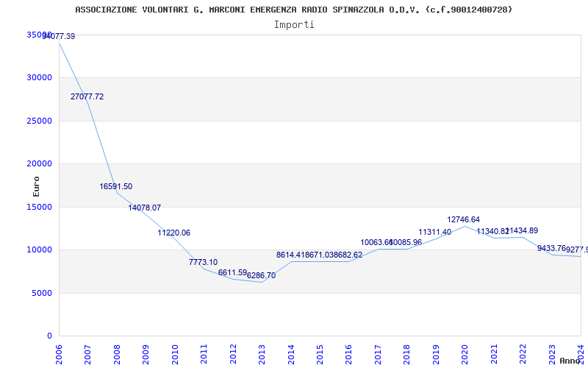This screenshot has width=588, height=368.
Task: Click the x-axis year 2010
Action: (175, 354)
